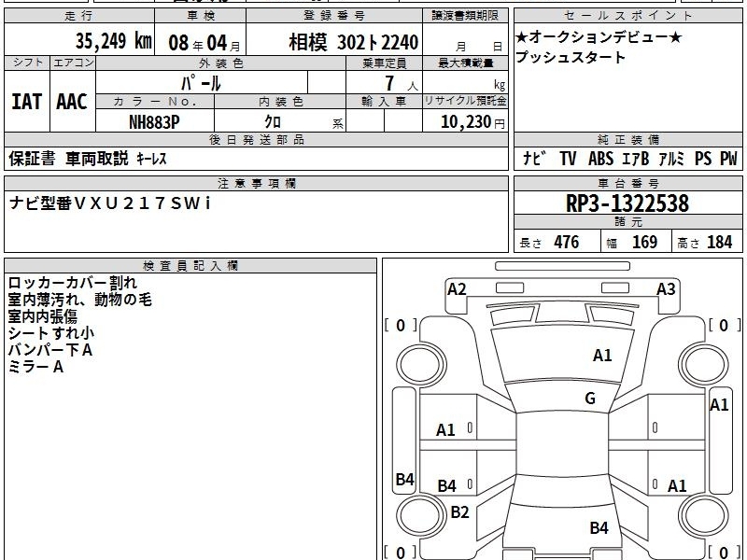Select the TV equipment label

tap(568, 158)
